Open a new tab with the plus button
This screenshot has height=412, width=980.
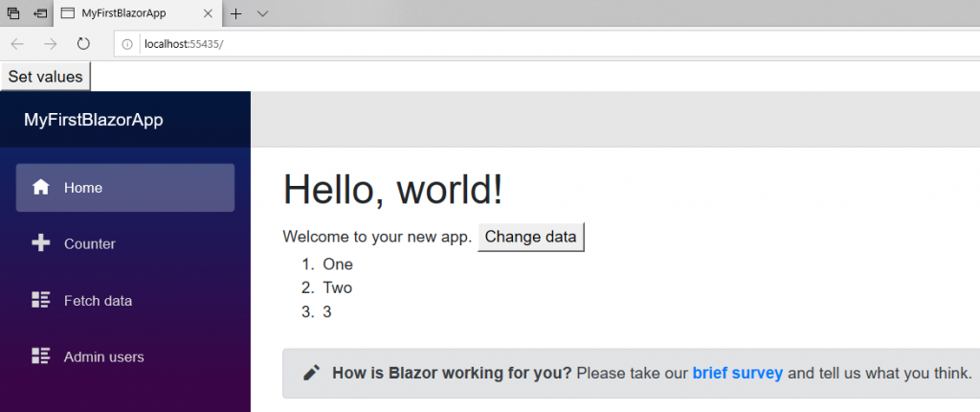point(235,13)
